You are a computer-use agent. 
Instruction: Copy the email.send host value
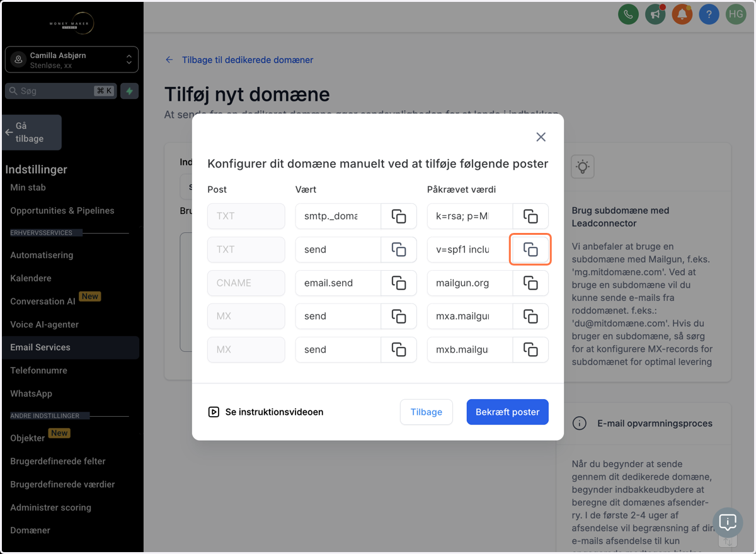[x=399, y=283]
